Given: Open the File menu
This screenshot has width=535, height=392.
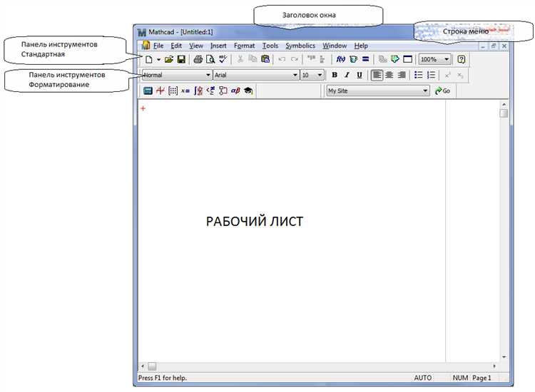Looking at the screenshot, I should pos(158,46).
